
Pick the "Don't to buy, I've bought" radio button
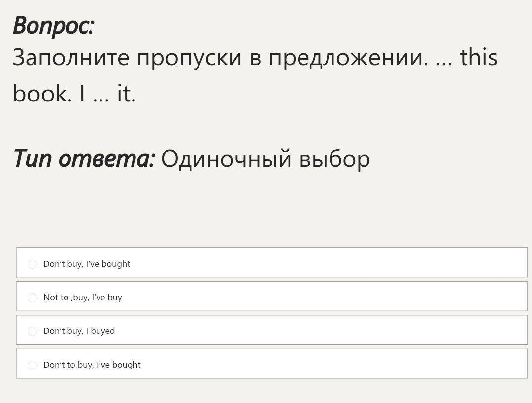tap(33, 365)
